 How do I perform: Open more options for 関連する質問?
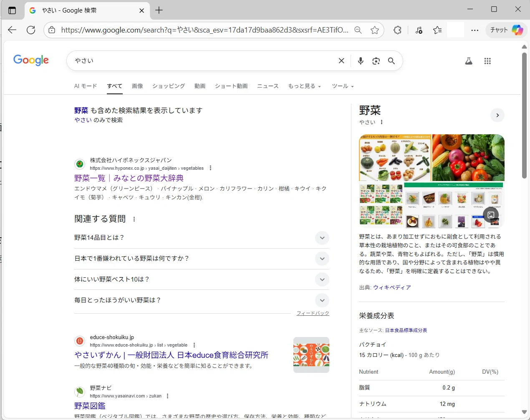coord(134,219)
